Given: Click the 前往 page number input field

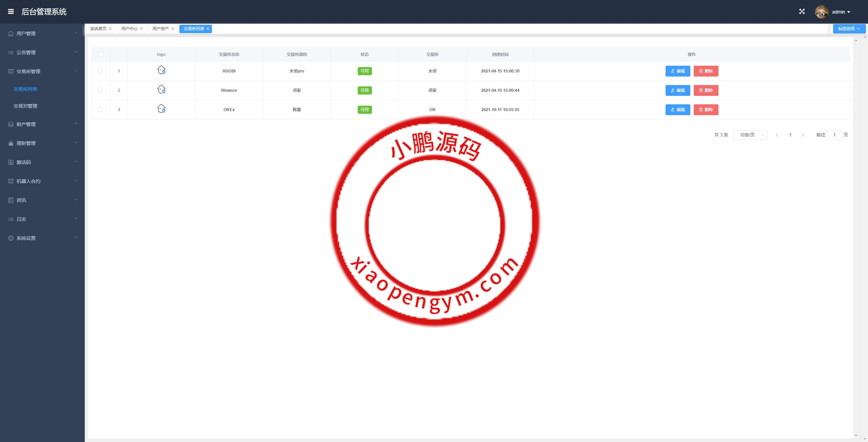Looking at the screenshot, I should (x=834, y=135).
